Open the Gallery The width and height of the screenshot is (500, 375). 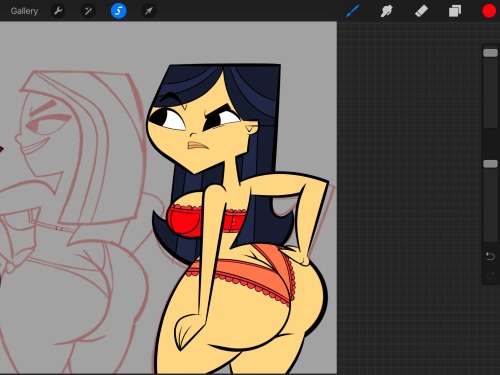point(24,11)
